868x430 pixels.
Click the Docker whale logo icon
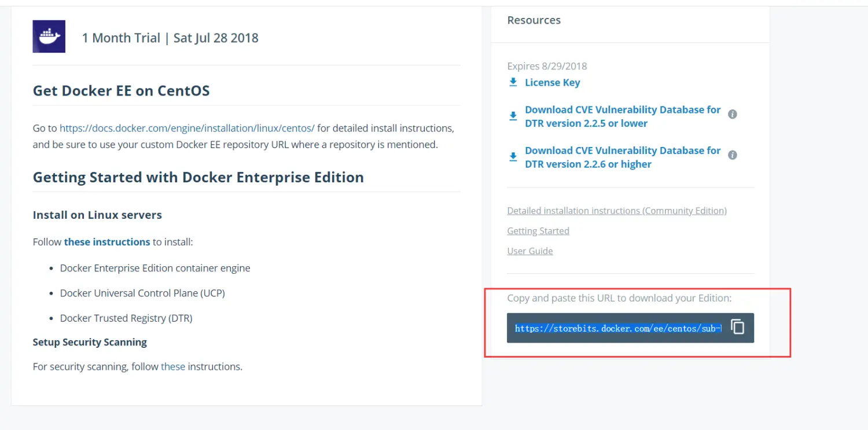click(x=49, y=36)
